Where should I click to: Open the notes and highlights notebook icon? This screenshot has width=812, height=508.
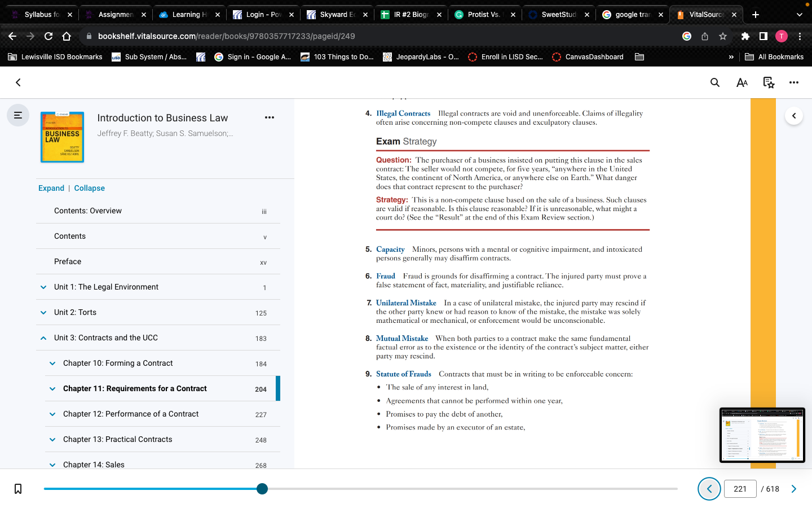769,82
